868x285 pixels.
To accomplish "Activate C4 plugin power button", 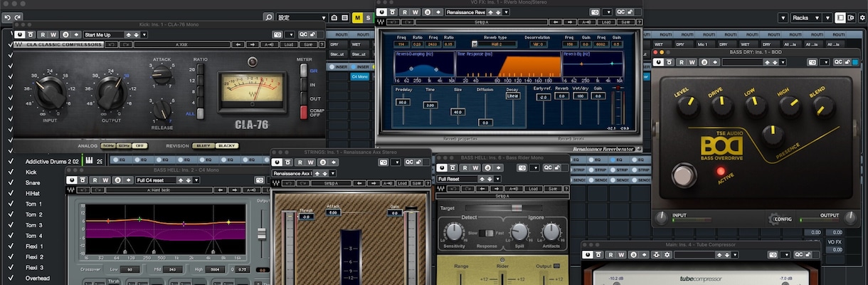I will pyautogui.click(x=73, y=181).
